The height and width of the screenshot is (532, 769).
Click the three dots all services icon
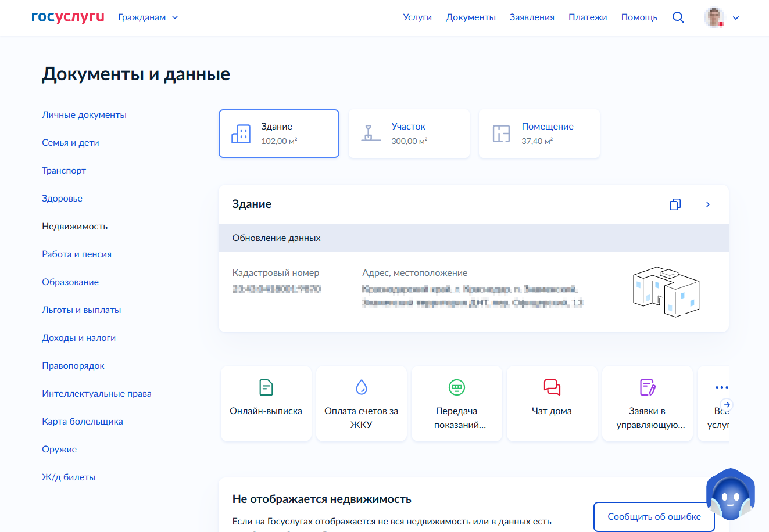[722, 387]
